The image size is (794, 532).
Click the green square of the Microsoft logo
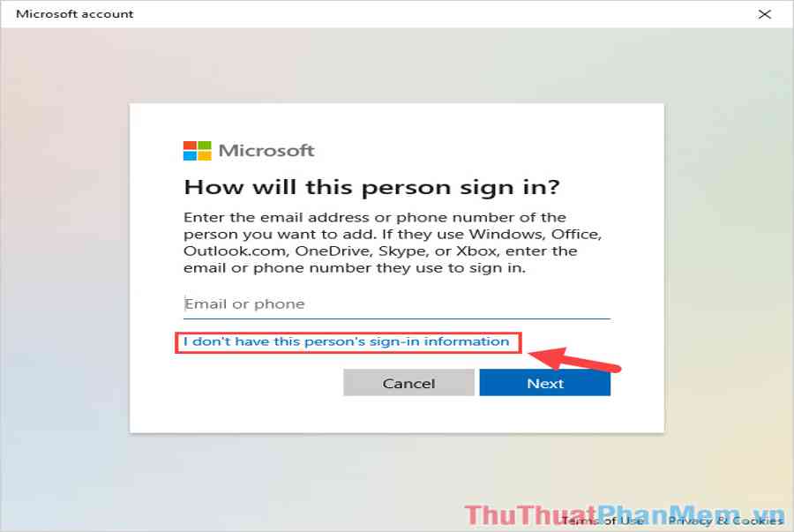(205, 146)
